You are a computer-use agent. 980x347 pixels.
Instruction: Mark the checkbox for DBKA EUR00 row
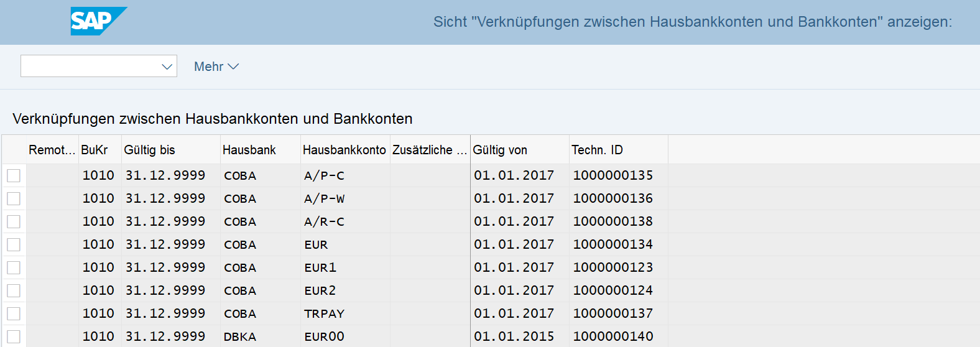point(14,337)
